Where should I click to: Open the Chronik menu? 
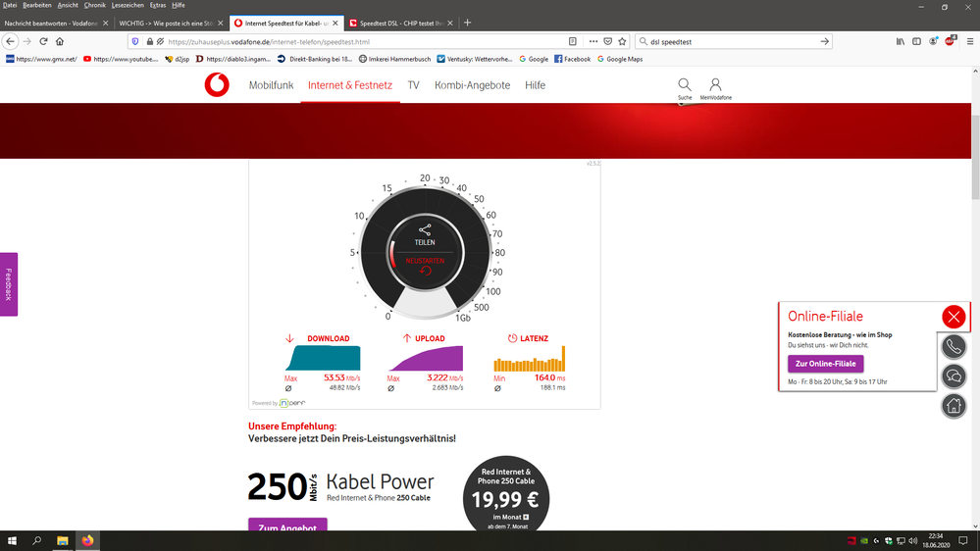95,5
